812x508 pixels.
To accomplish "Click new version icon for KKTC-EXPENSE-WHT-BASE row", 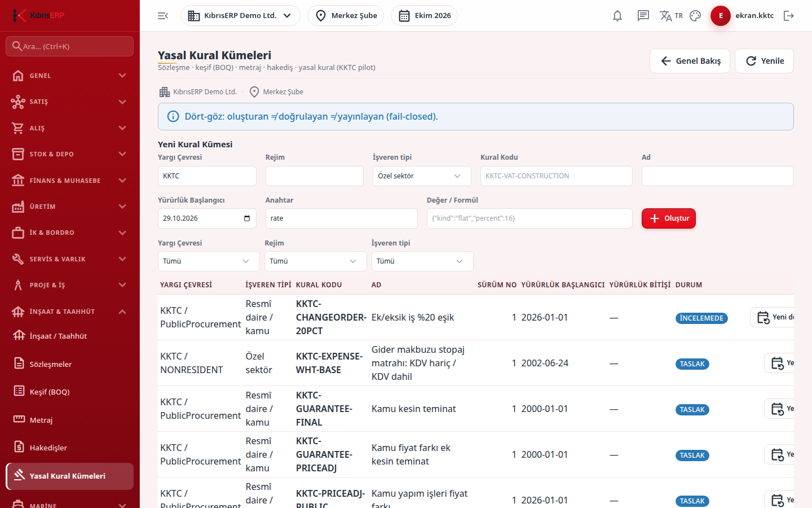I will coord(779,363).
